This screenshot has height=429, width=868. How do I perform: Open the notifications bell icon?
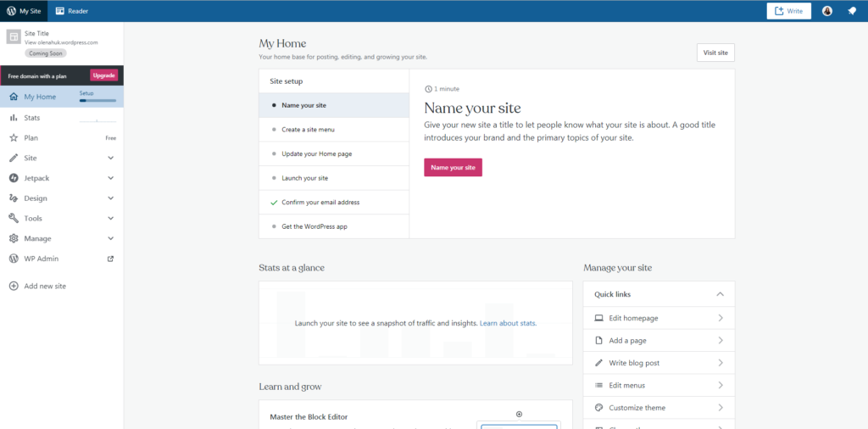852,11
